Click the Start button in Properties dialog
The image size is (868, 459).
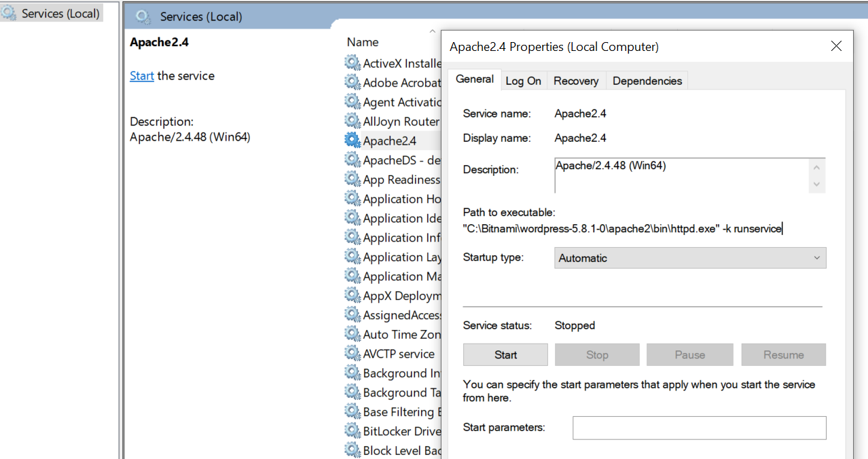pos(505,354)
